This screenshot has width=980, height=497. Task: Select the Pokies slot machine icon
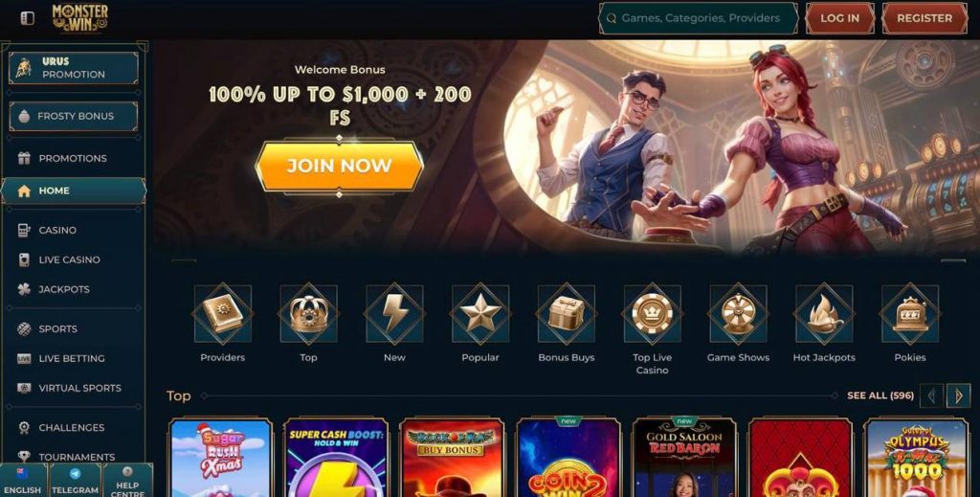tap(910, 314)
